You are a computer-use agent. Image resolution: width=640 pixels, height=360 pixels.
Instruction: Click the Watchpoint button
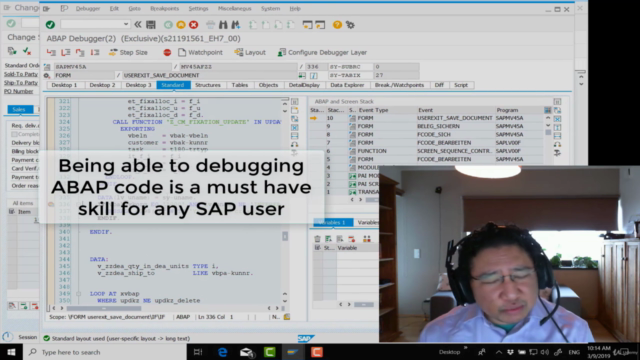pos(200,52)
